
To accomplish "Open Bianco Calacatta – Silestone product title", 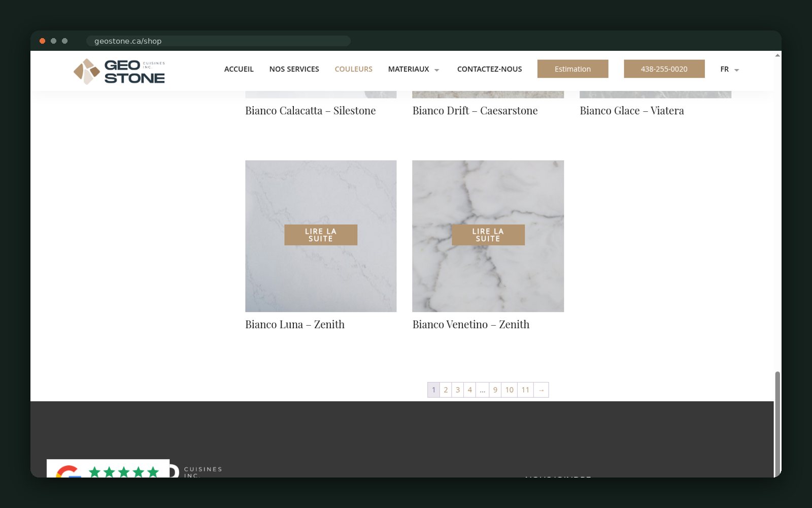I will (x=311, y=111).
